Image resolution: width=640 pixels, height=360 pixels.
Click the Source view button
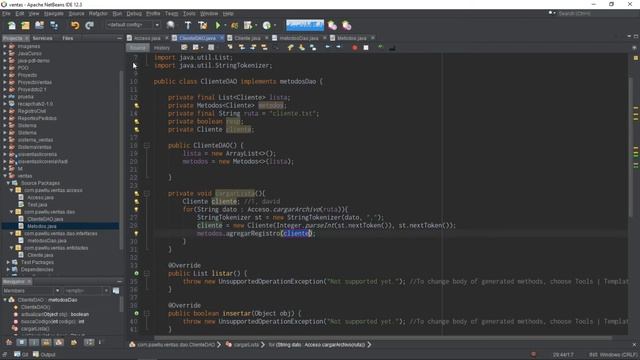(x=137, y=48)
